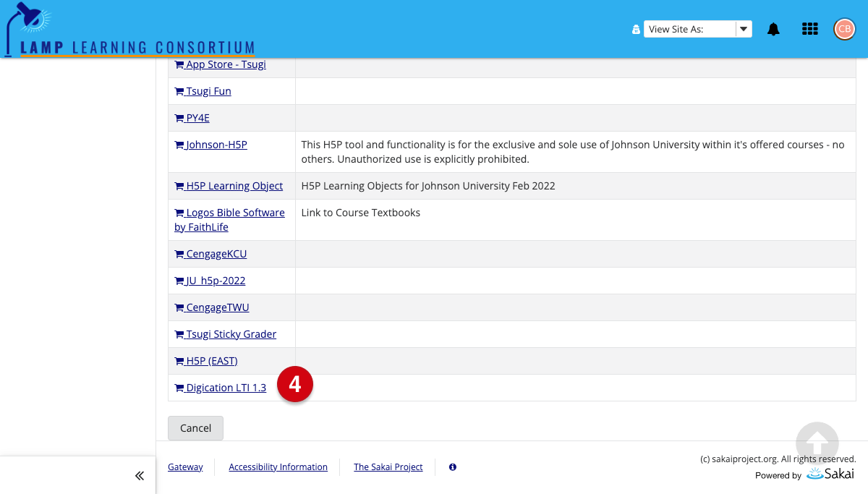Open the notifications bell icon

tap(773, 29)
